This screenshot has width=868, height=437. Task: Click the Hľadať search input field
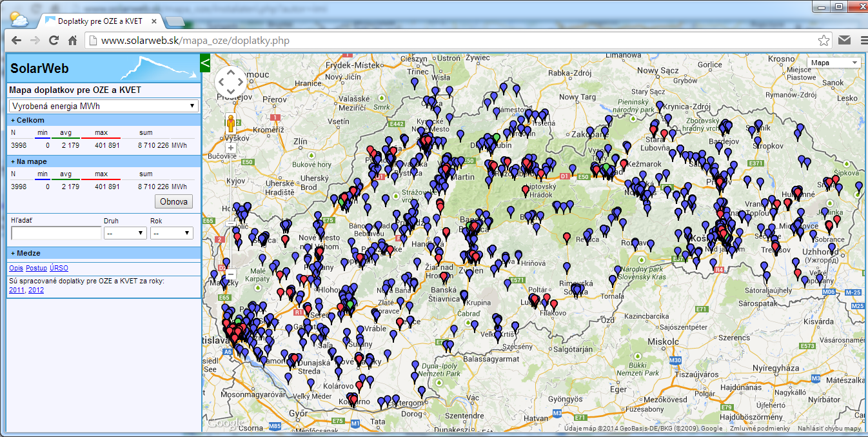click(55, 233)
